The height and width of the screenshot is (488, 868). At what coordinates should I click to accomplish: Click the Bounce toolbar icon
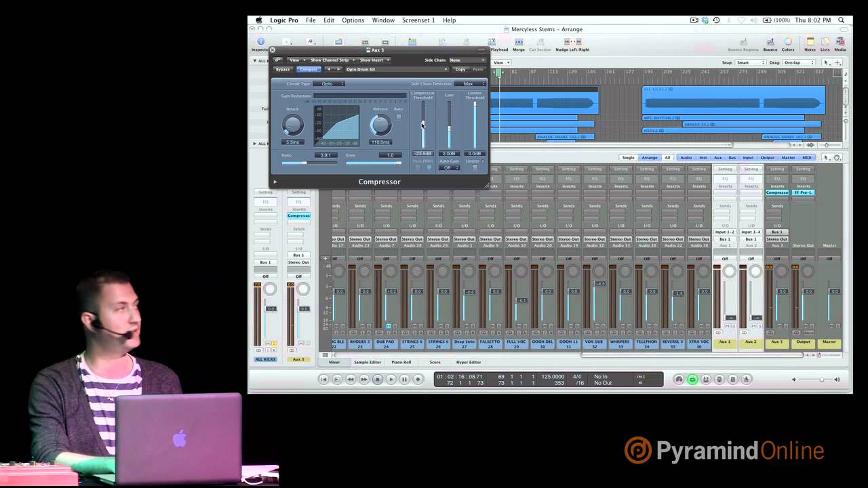click(770, 42)
